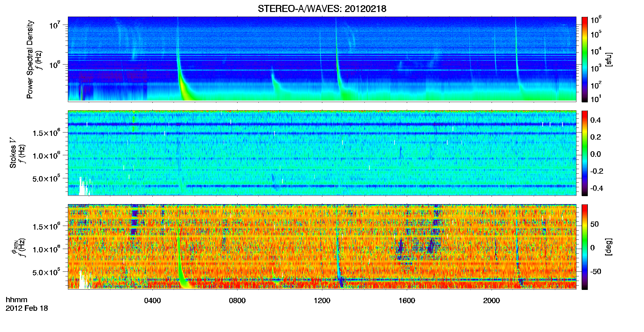The height and width of the screenshot is (332, 644).
Task: Click the -0.4 value on Stokes V colorbar
Action: (597, 188)
